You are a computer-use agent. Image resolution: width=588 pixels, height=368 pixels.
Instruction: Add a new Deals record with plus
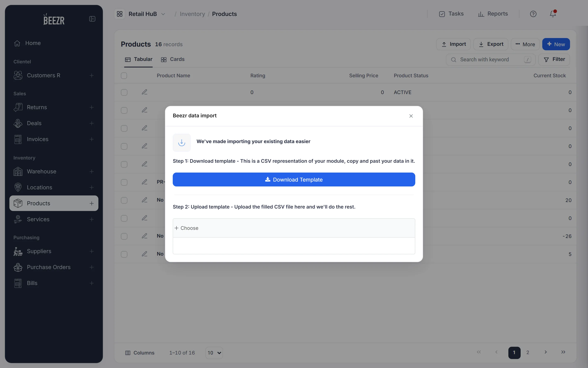(92, 123)
